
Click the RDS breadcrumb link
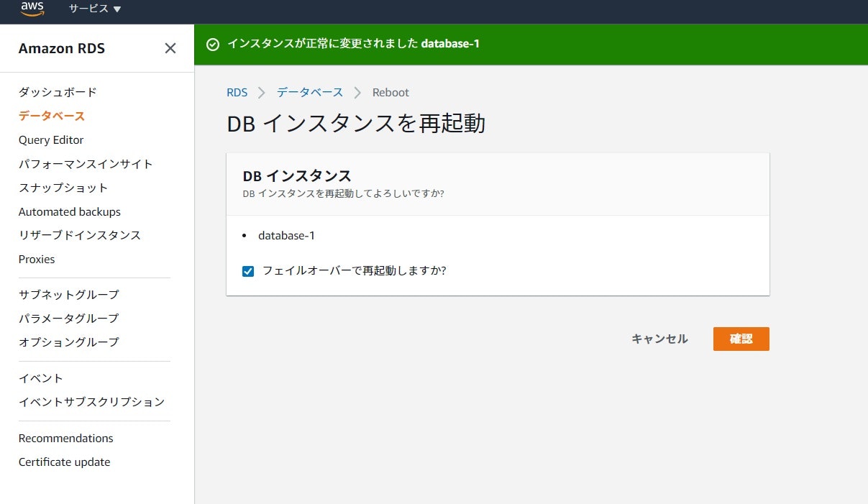pos(237,93)
